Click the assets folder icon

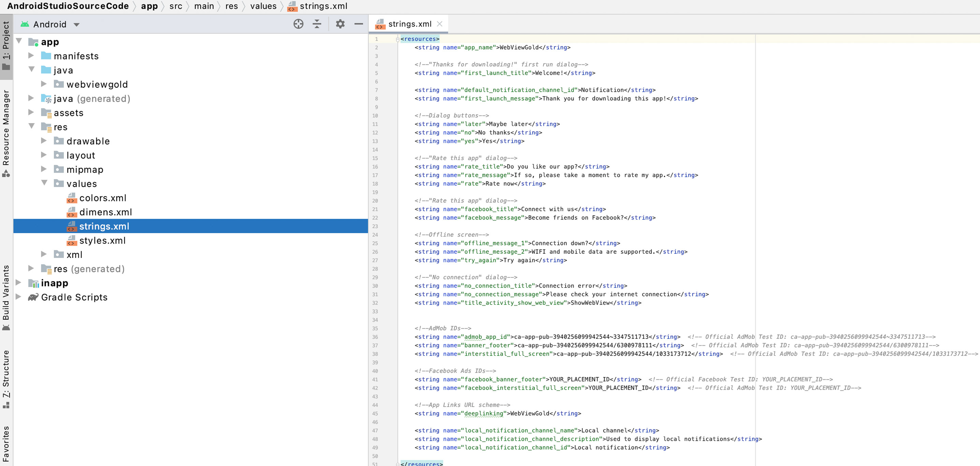(x=46, y=113)
